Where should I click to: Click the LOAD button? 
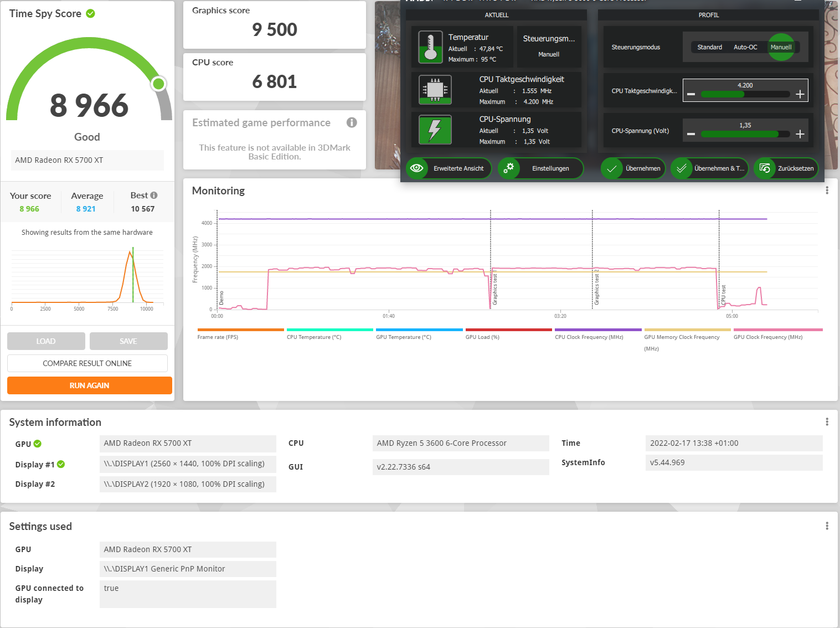tap(46, 341)
